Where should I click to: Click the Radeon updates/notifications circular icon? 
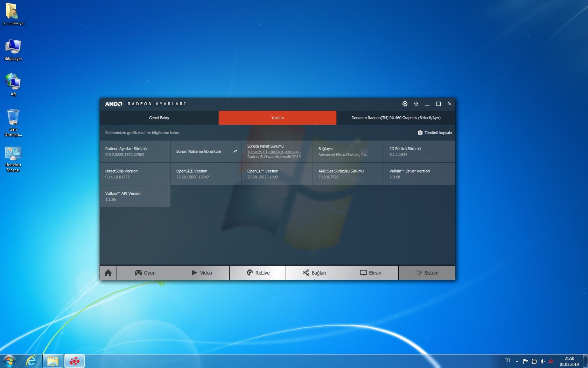click(x=405, y=104)
